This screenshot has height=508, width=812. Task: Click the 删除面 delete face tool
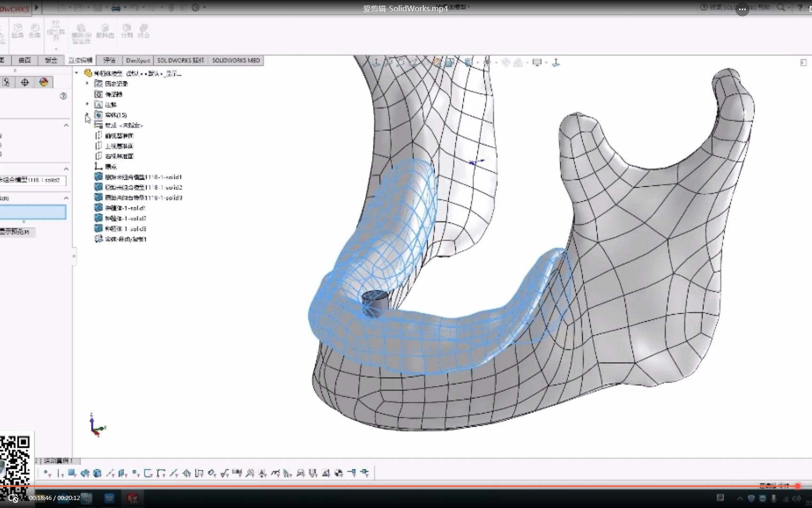click(x=105, y=31)
